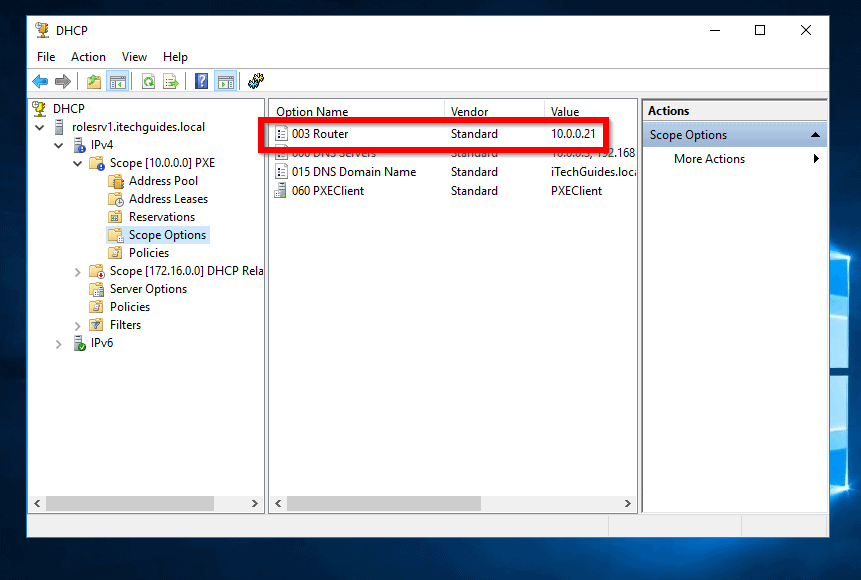The image size is (861, 580).
Task: Open the View menu
Action: pos(134,57)
